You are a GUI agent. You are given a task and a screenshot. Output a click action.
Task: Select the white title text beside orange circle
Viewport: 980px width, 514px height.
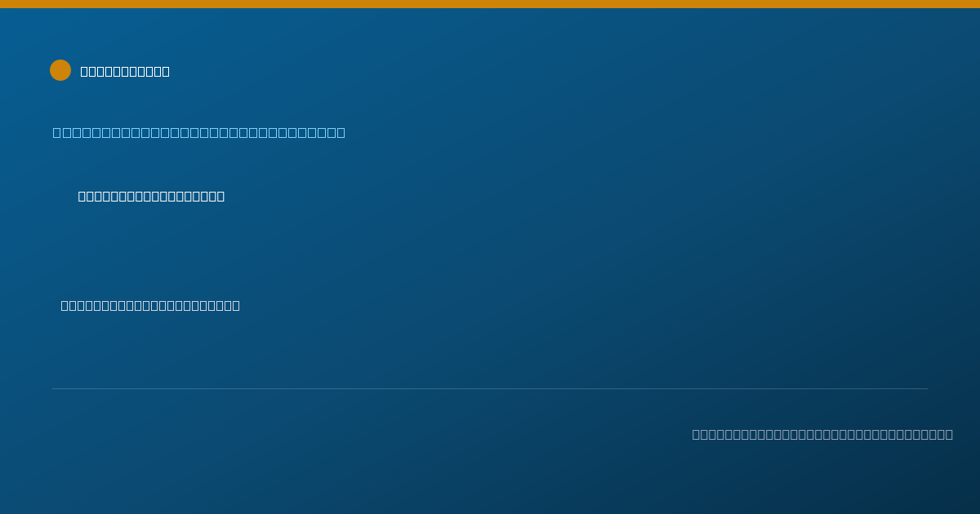pos(125,71)
